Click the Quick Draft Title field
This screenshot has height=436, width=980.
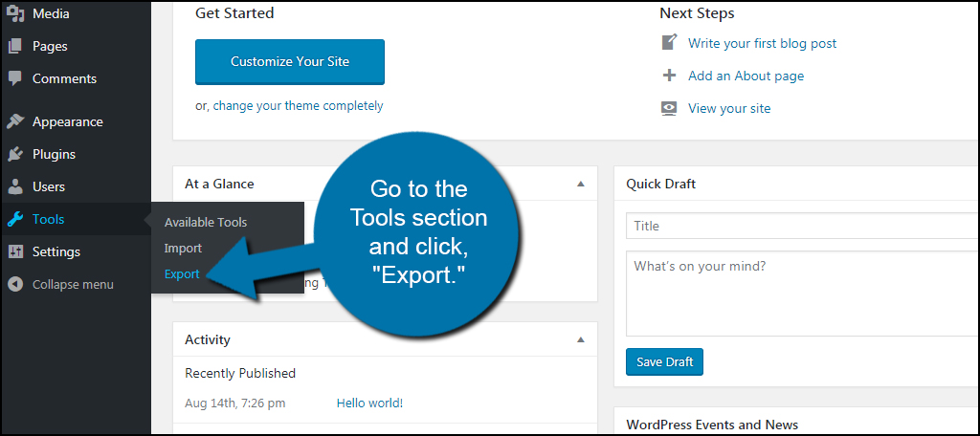pos(802,226)
